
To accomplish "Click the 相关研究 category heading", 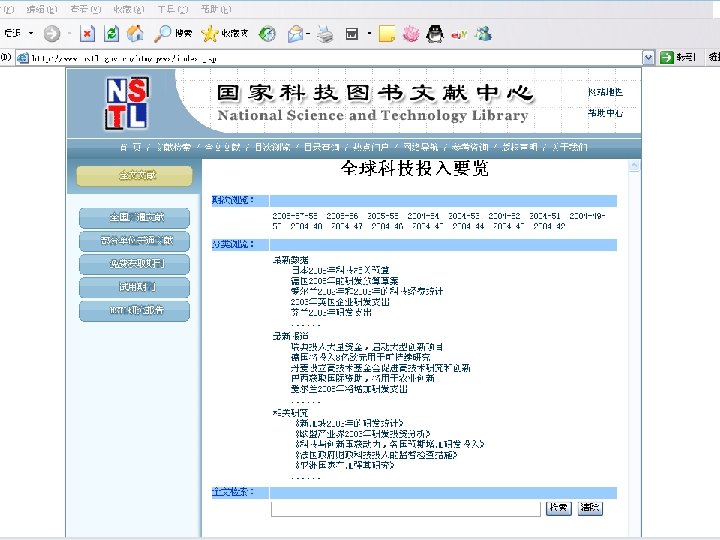I will tap(290, 413).
